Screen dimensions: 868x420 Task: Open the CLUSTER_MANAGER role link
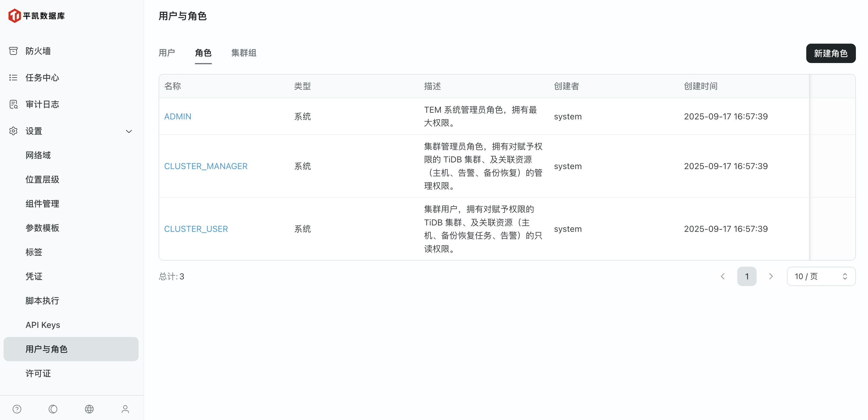205,166
